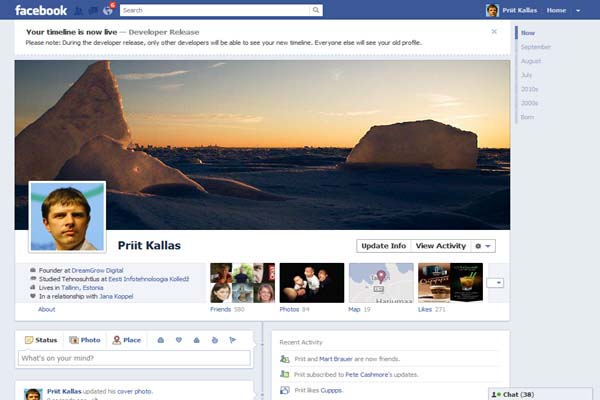Go to Home in the top bar
The height and width of the screenshot is (400, 600).
(556, 10)
